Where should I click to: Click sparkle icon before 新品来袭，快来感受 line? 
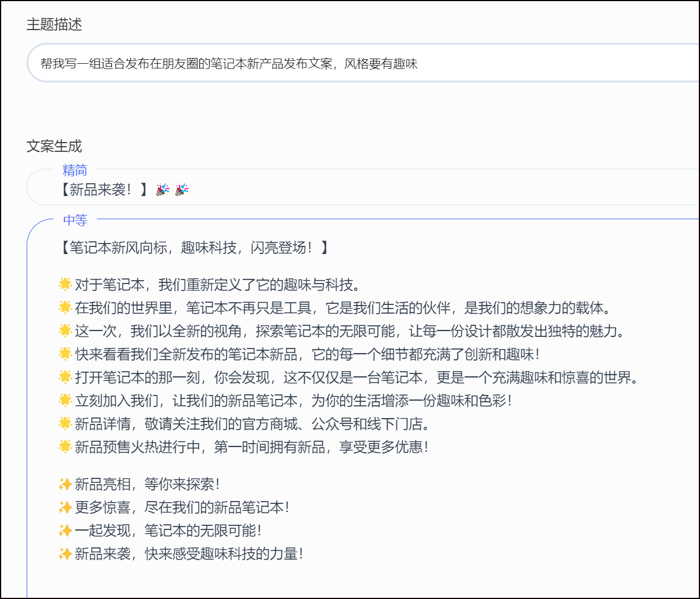(65, 554)
